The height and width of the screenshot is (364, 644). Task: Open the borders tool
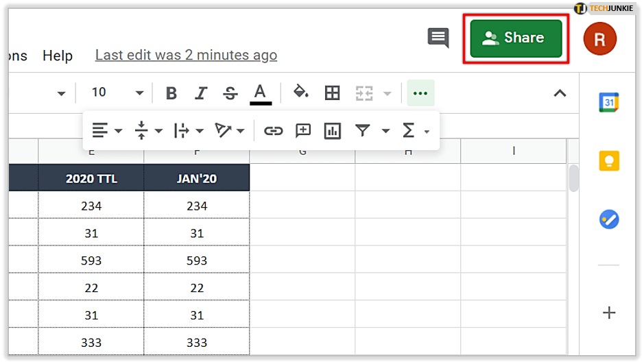[x=332, y=93]
